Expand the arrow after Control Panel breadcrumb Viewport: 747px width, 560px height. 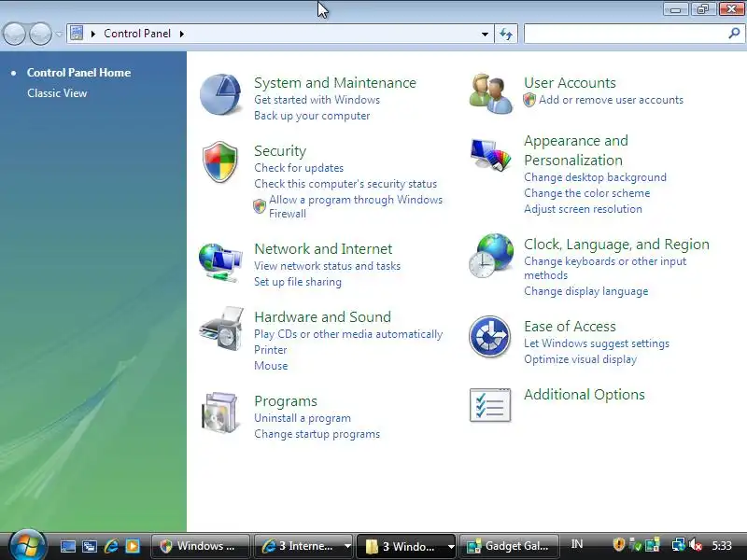coord(181,34)
